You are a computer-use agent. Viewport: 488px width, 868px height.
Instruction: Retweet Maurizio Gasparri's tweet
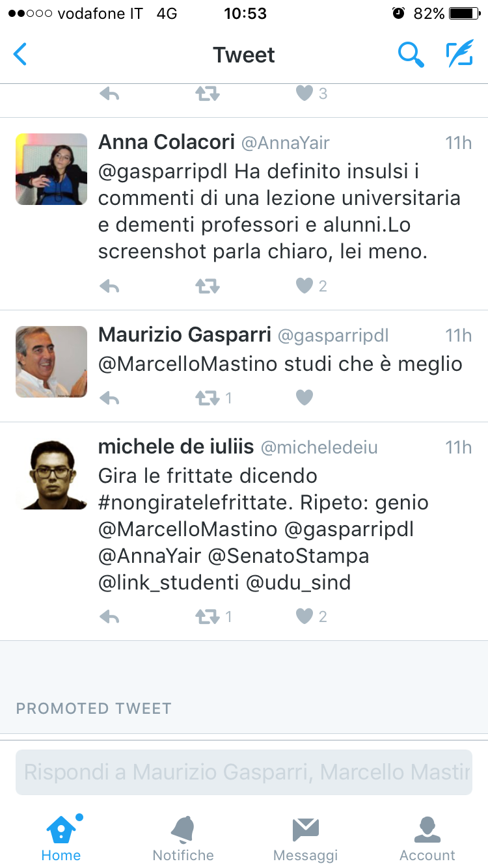click(208, 398)
